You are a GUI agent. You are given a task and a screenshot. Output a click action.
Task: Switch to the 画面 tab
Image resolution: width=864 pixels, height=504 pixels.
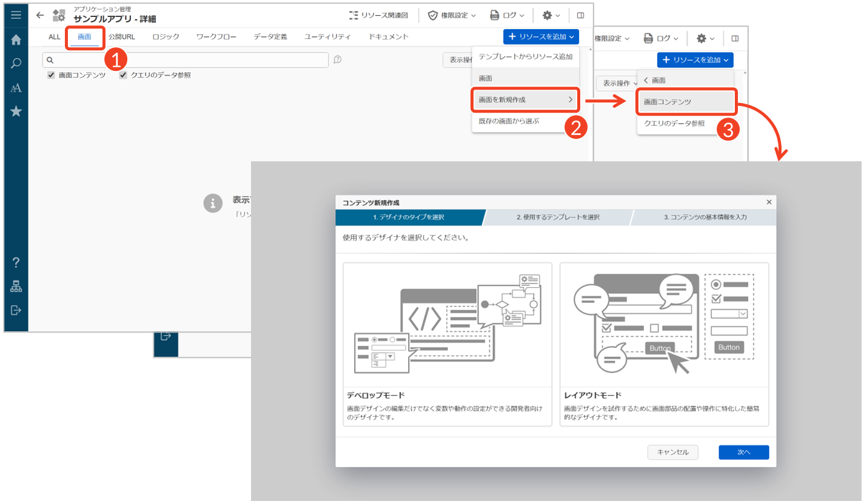pos(84,37)
